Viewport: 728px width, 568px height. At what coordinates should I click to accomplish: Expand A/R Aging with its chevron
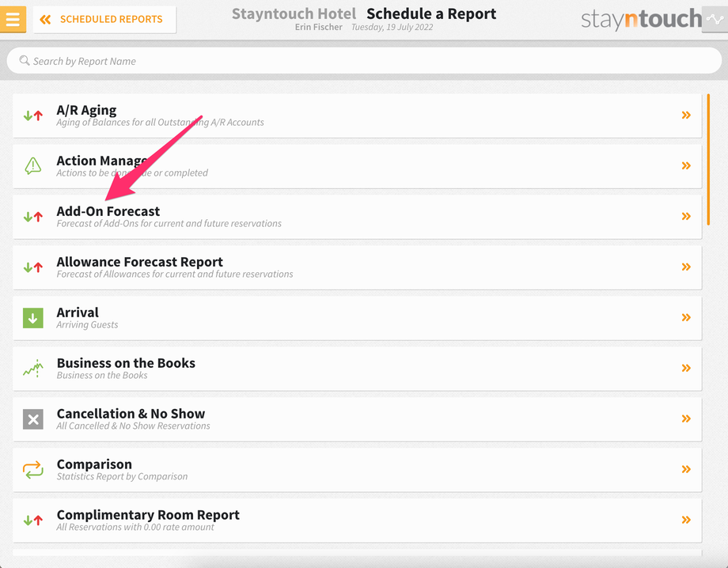click(x=686, y=115)
